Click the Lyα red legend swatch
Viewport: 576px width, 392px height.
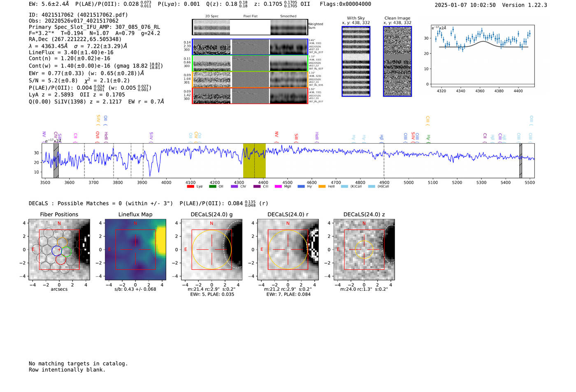click(x=190, y=187)
